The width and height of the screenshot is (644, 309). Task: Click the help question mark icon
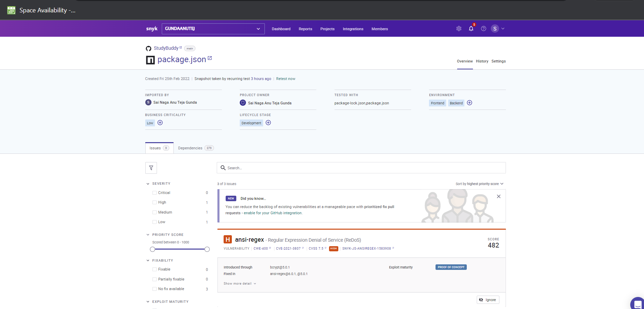[483, 28]
